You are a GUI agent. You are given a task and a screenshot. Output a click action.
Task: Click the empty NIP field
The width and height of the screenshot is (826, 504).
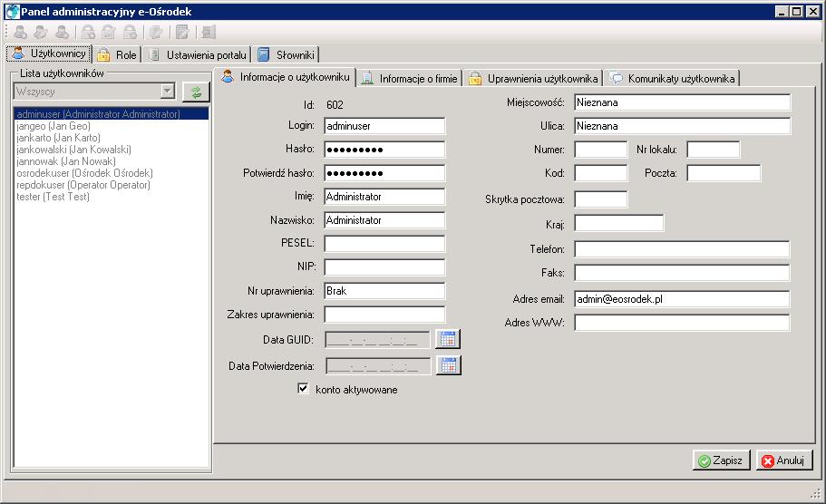[384, 267]
